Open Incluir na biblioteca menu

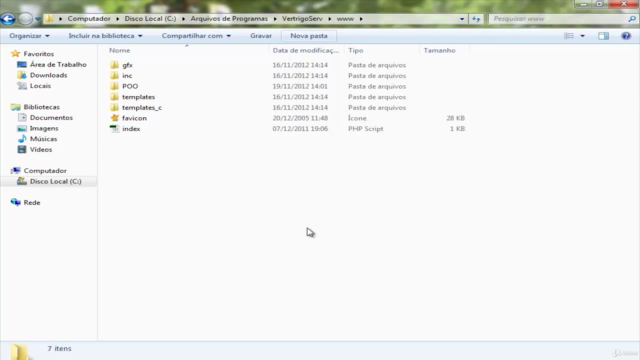[x=105, y=36]
